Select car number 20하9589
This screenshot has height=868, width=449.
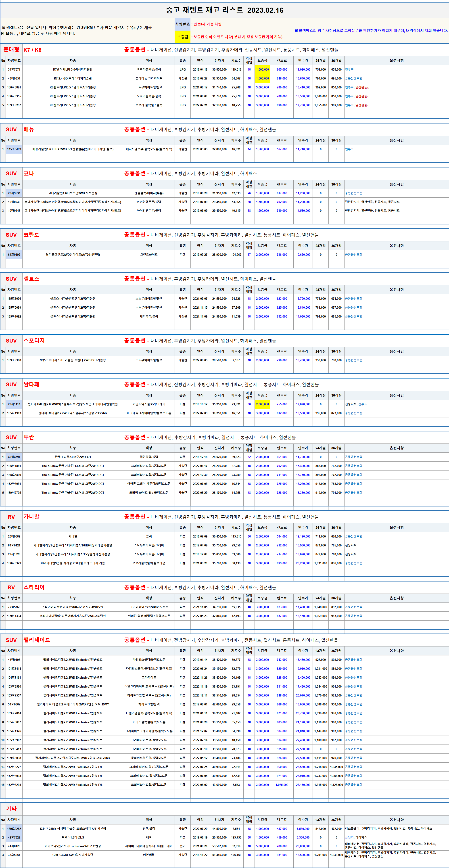[x=14, y=536]
